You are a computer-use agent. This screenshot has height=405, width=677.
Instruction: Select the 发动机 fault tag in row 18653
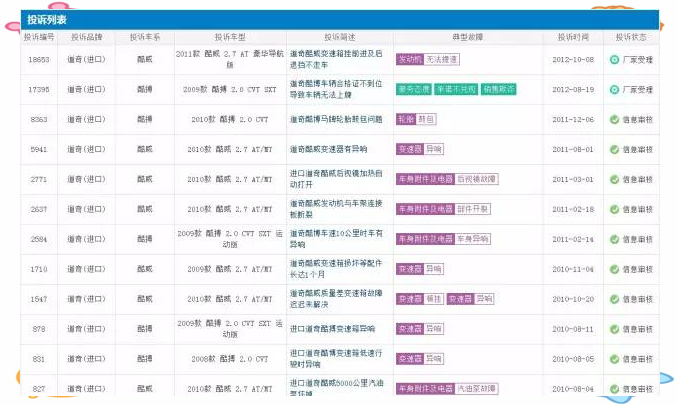pyautogui.click(x=409, y=59)
